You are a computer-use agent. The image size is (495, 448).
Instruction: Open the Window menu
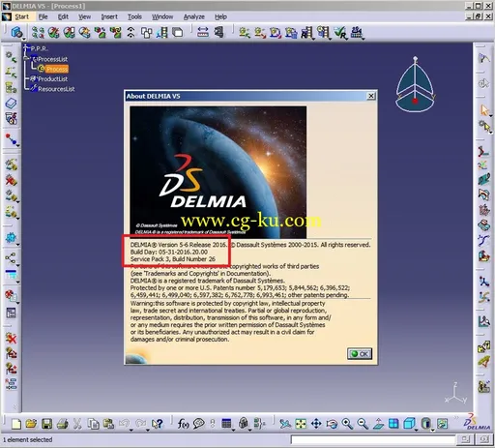[x=162, y=16]
